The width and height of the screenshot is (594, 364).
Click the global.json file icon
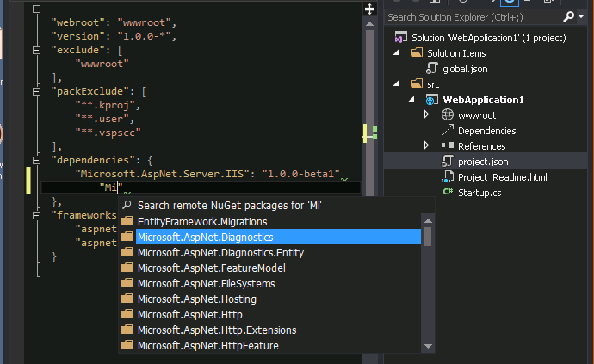[x=432, y=69]
